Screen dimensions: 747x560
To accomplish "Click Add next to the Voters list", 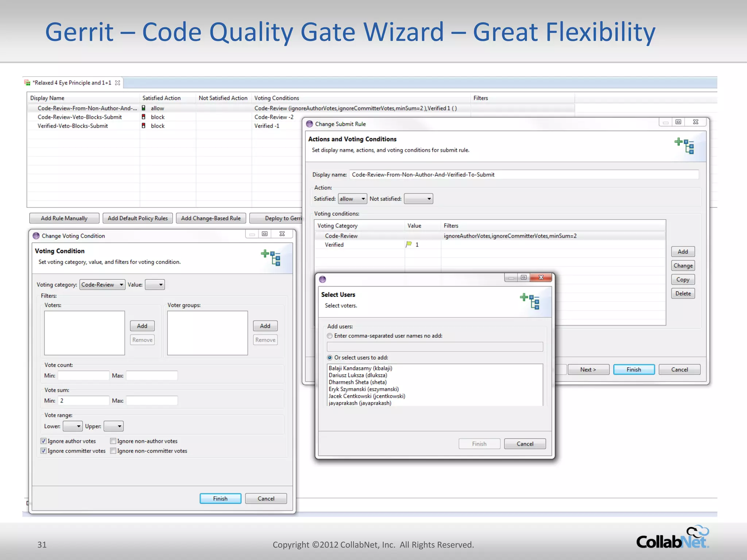I will [x=142, y=326].
